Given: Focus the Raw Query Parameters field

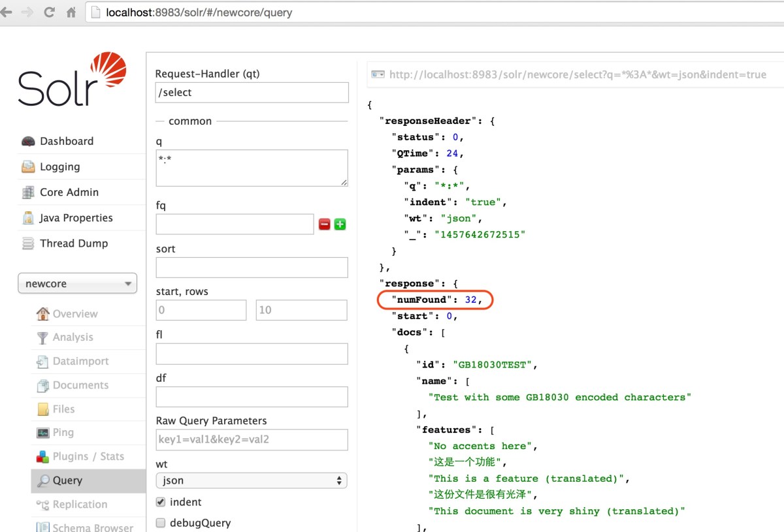Looking at the screenshot, I should tap(252, 439).
